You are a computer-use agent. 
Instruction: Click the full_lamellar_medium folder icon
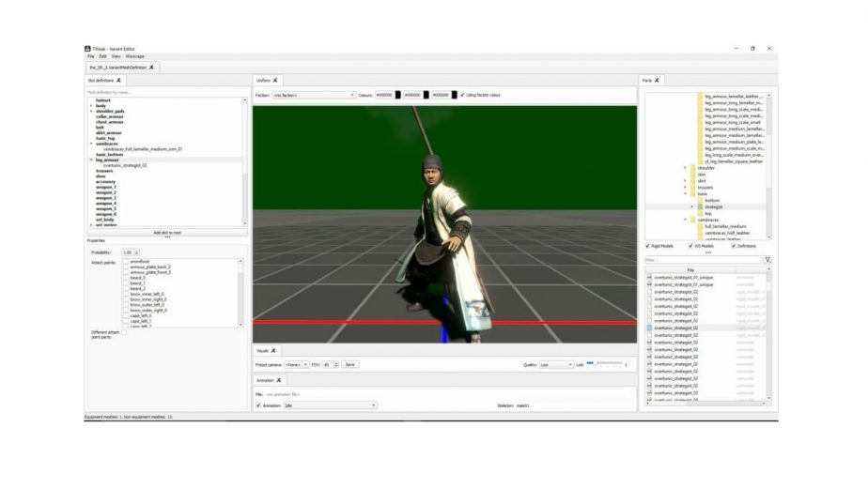(x=700, y=226)
